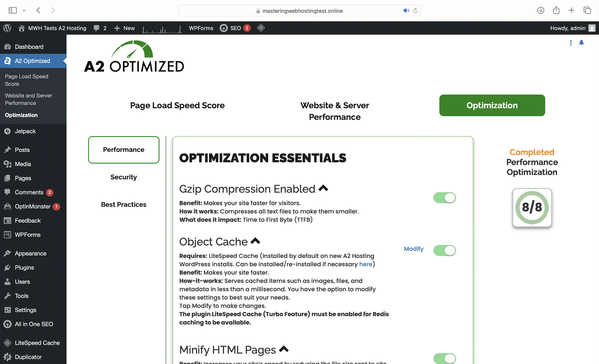Image resolution: width=599 pixels, height=364 pixels.
Task: Open the LiteSpeed diamond icon in admin bar
Action: coord(261,28)
